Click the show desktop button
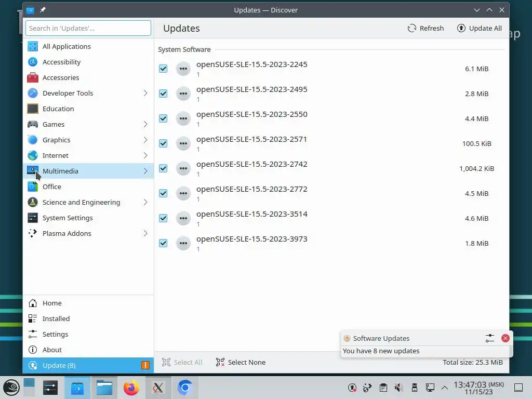Viewport: 532px width, 399px height. click(x=518, y=388)
